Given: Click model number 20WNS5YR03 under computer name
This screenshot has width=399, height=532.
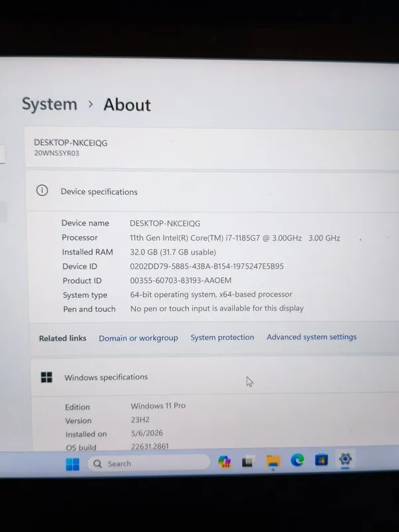Looking at the screenshot, I should (x=57, y=154).
